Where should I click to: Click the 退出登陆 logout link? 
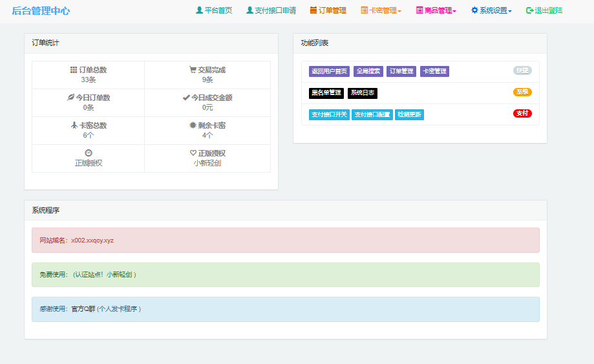544,11
